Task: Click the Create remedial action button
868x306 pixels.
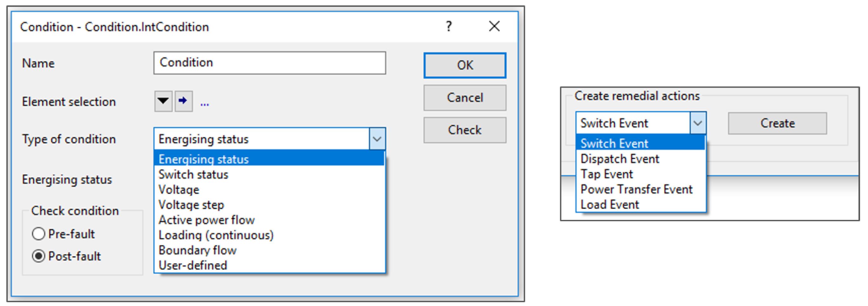Action: point(777,123)
